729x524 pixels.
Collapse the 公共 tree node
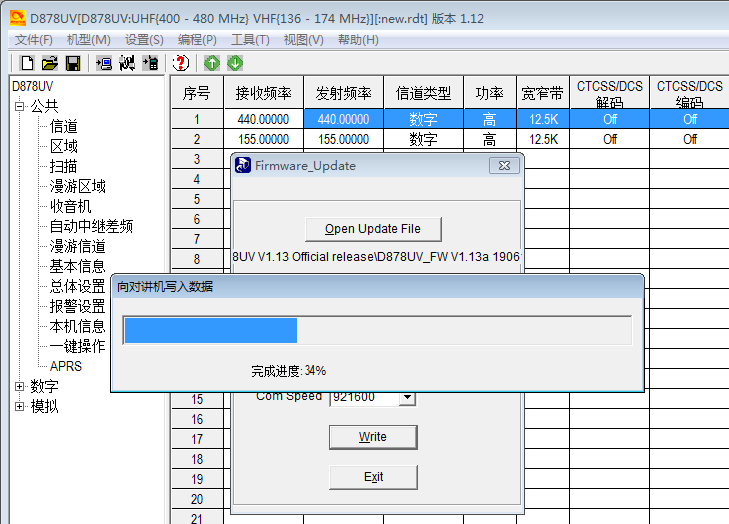20,106
